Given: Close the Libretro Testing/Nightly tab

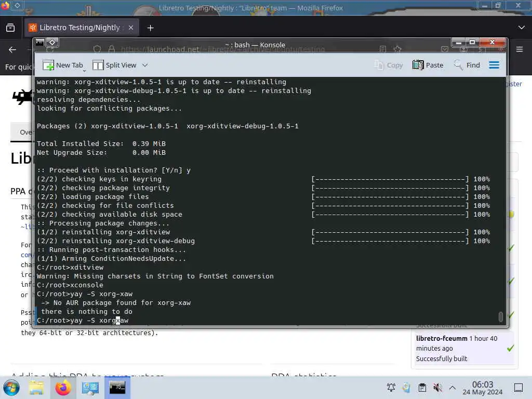Looking at the screenshot, I should pyautogui.click(x=130, y=28).
